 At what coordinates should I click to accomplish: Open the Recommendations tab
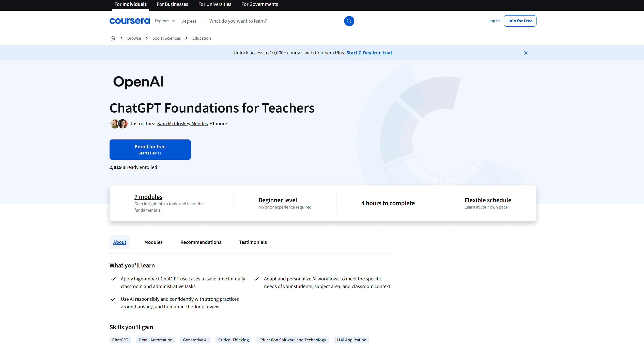pyautogui.click(x=201, y=242)
